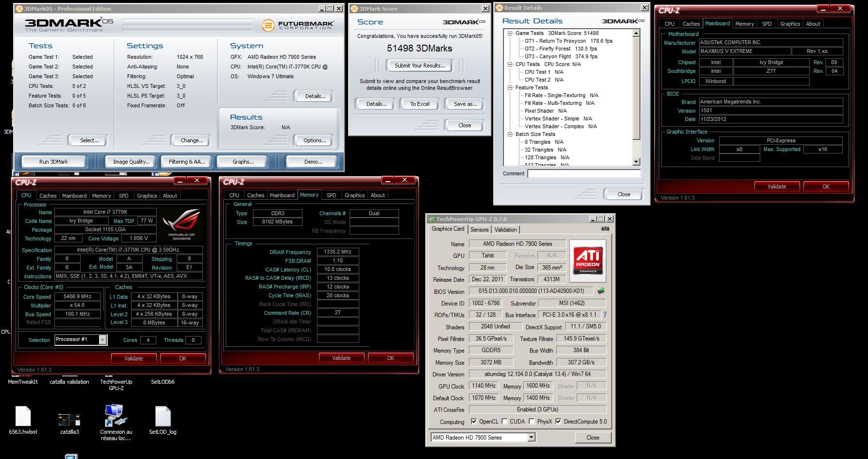Click the Core Speed 5406.9 MHz value

click(x=78, y=296)
